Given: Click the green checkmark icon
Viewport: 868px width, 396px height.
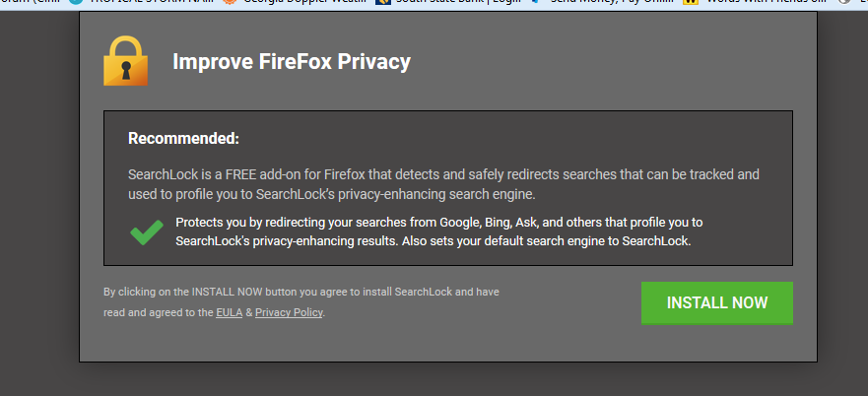Looking at the screenshot, I should [x=147, y=232].
